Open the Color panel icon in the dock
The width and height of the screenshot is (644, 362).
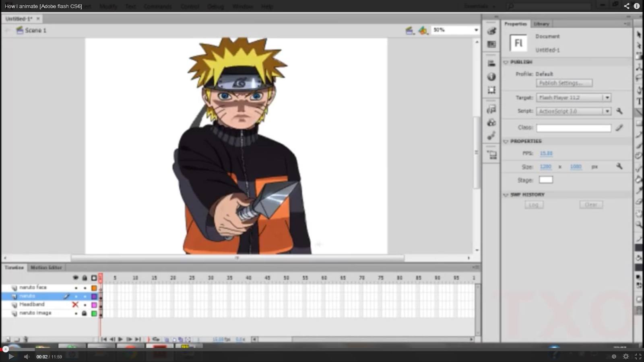tap(491, 31)
